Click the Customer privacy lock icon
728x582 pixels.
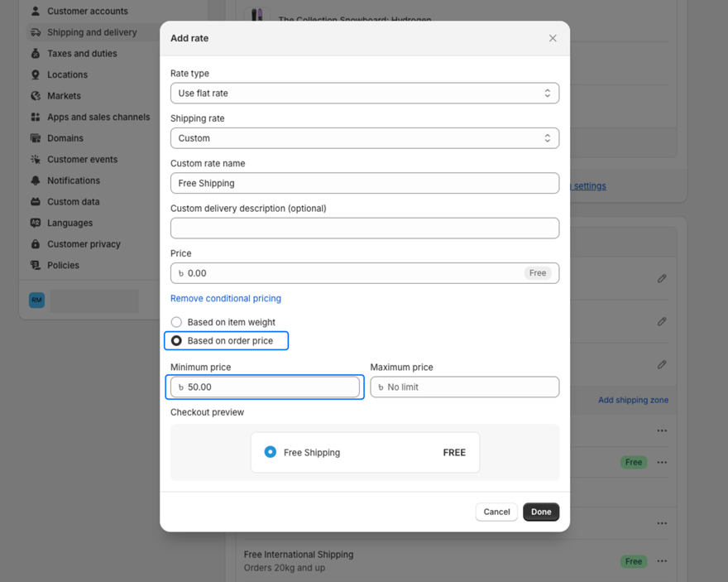click(x=36, y=244)
